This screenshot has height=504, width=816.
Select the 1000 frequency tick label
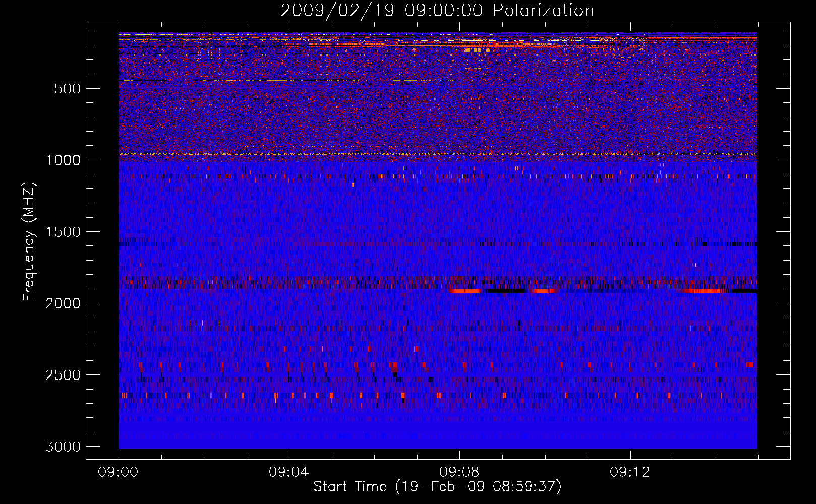tap(64, 160)
